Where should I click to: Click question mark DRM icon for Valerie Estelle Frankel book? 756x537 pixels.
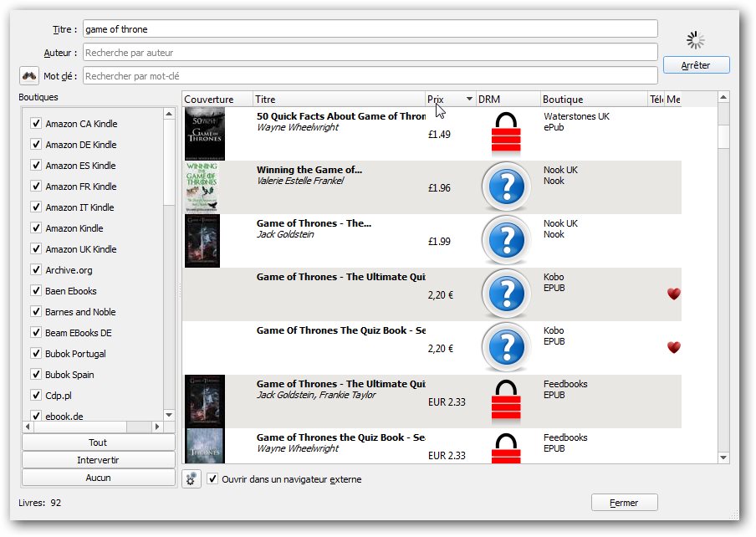[505, 187]
